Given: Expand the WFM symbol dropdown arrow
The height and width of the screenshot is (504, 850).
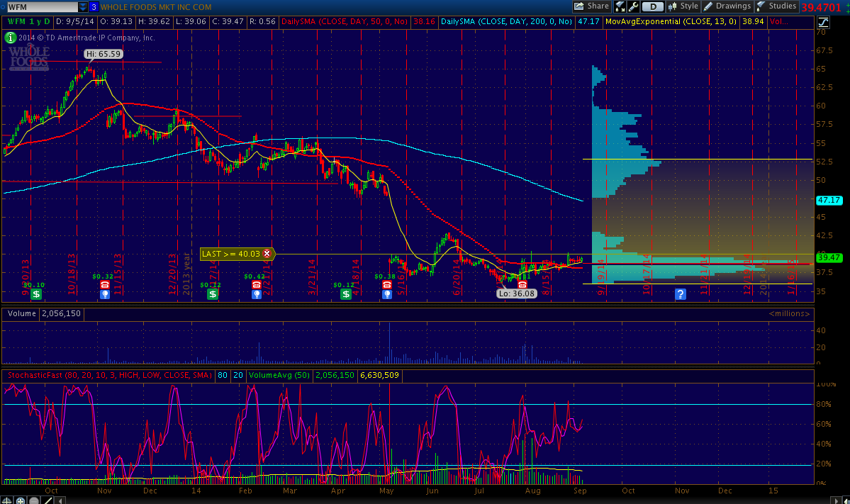Looking at the screenshot, I should pyautogui.click(x=84, y=6).
